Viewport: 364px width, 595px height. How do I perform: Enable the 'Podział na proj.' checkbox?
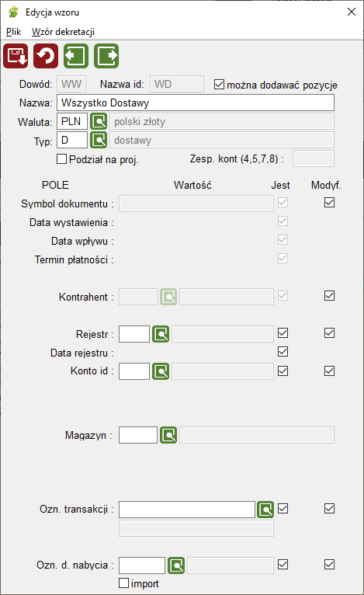(61, 158)
